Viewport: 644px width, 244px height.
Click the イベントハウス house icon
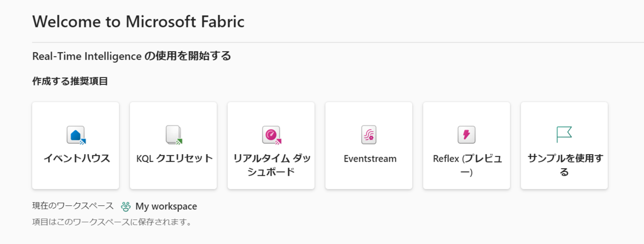point(76,135)
